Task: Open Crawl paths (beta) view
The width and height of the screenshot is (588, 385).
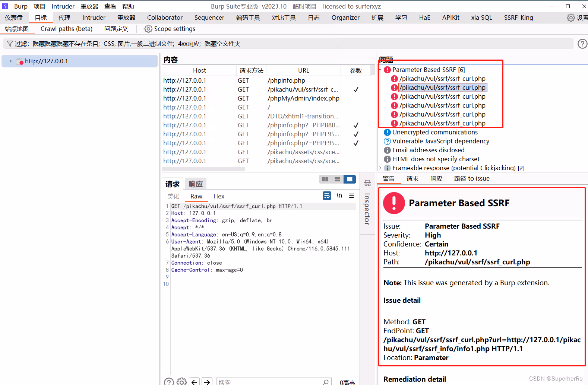Action: 66,29
